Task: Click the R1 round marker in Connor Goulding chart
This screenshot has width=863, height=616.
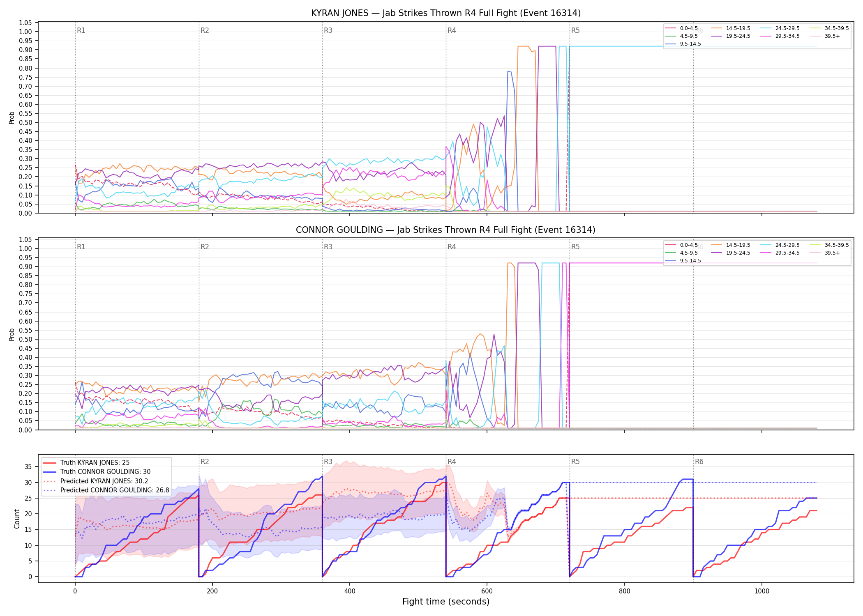Action: coord(81,247)
